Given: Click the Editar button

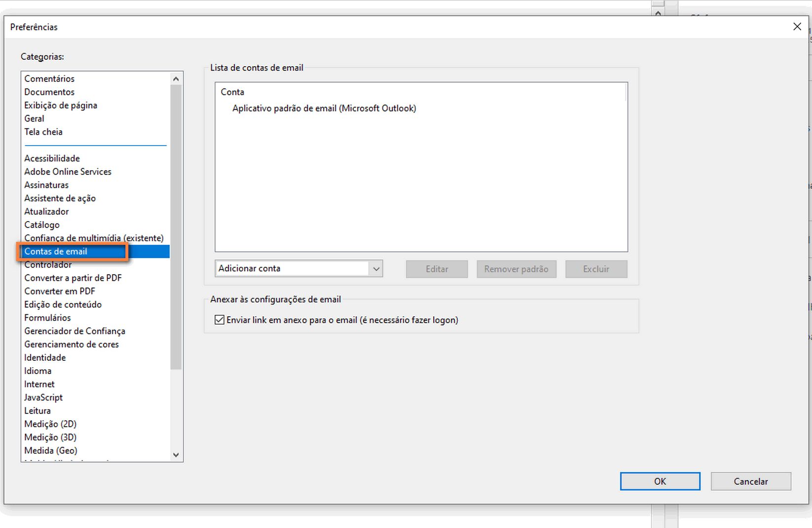Looking at the screenshot, I should coord(437,269).
